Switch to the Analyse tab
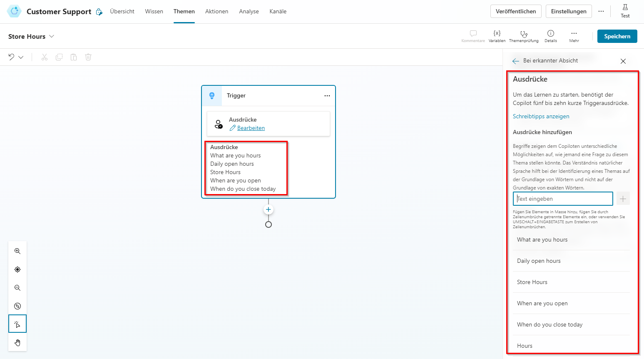This screenshot has height=359, width=644. 249,11
